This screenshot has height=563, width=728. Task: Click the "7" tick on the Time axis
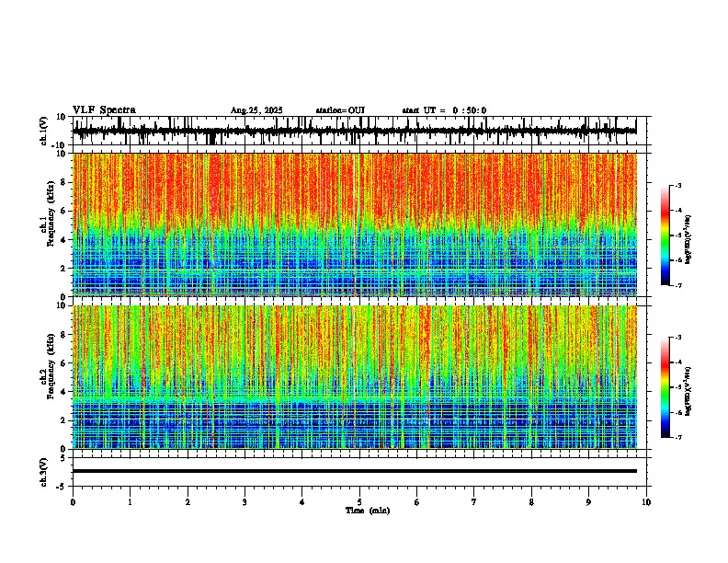(474, 502)
